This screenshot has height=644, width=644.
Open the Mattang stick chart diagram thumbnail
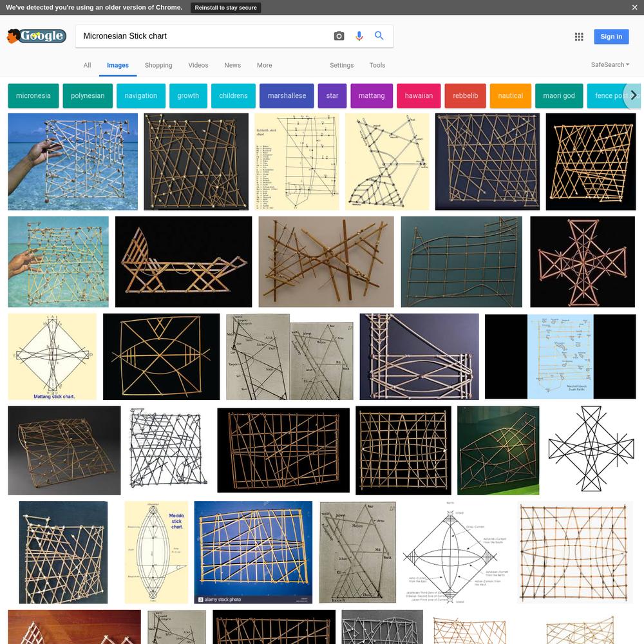52,357
